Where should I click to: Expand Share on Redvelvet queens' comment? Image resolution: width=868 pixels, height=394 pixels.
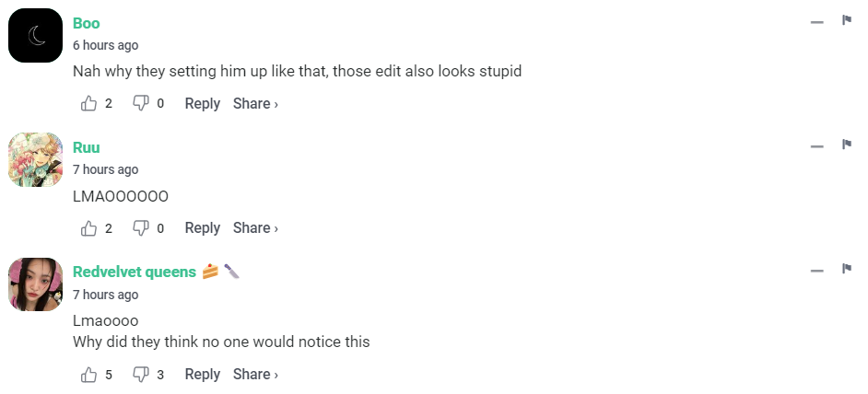pos(255,375)
